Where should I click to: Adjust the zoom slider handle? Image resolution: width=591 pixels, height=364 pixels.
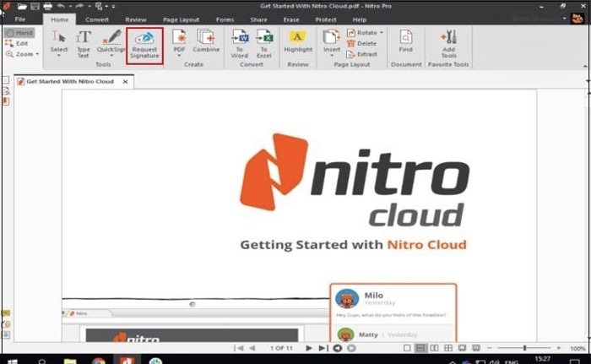(524, 348)
